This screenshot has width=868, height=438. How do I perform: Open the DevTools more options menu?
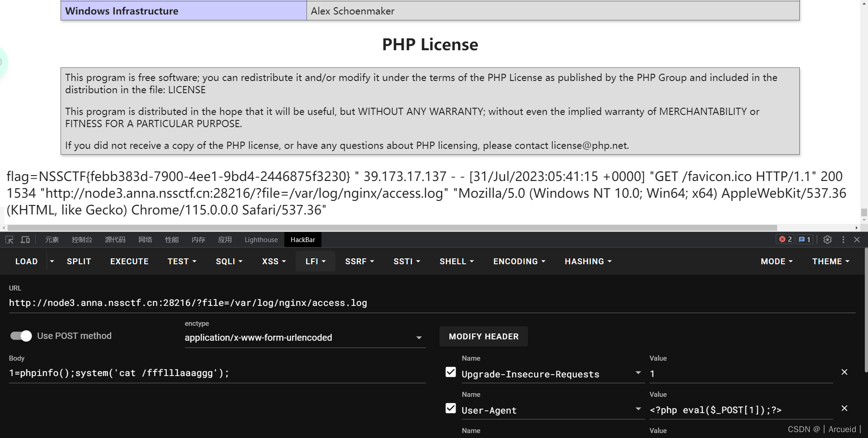tap(843, 240)
